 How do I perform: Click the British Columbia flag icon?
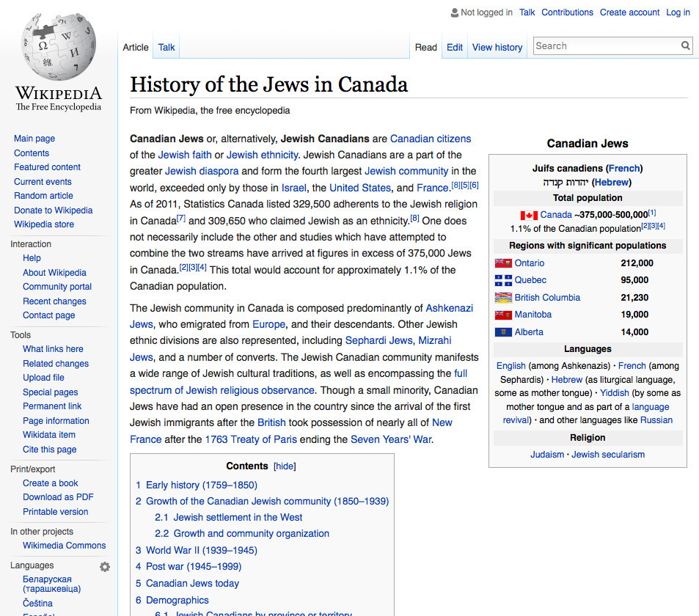(x=505, y=297)
